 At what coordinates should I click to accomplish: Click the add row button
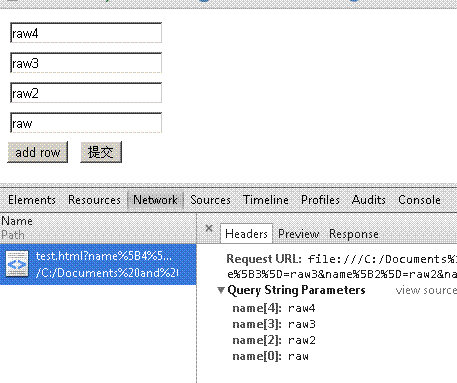[x=38, y=152]
